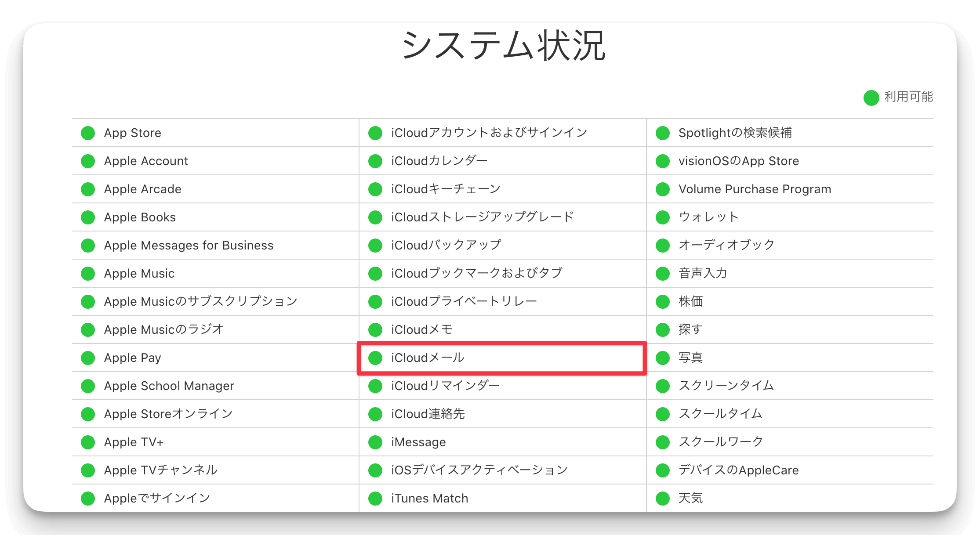Click the green dot beside iCloudメール
This screenshot has width=980, height=535.
point(375,358)
